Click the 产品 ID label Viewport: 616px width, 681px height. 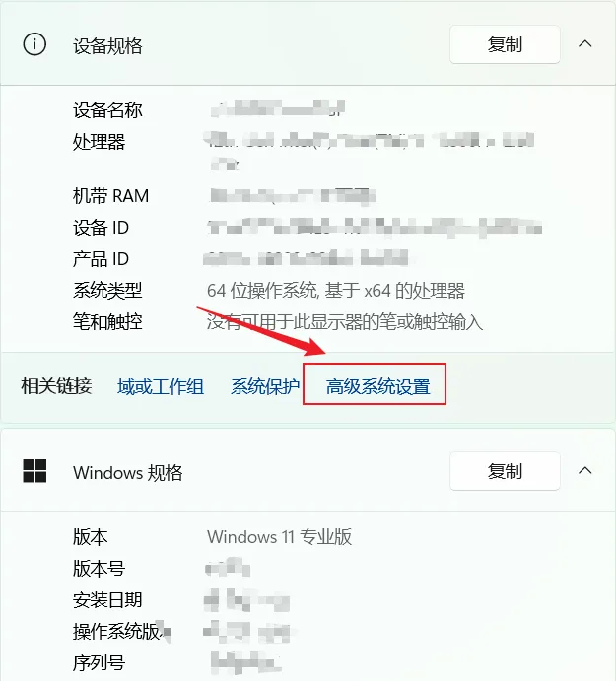click(x=101, y=259)
